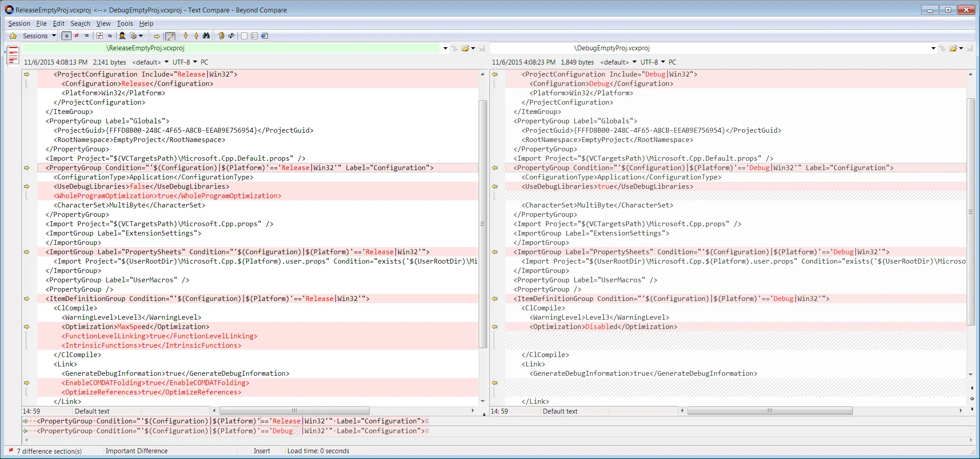Open the Home view icon
This screenshot has height=459, width=980.
(x=13, y=36)
